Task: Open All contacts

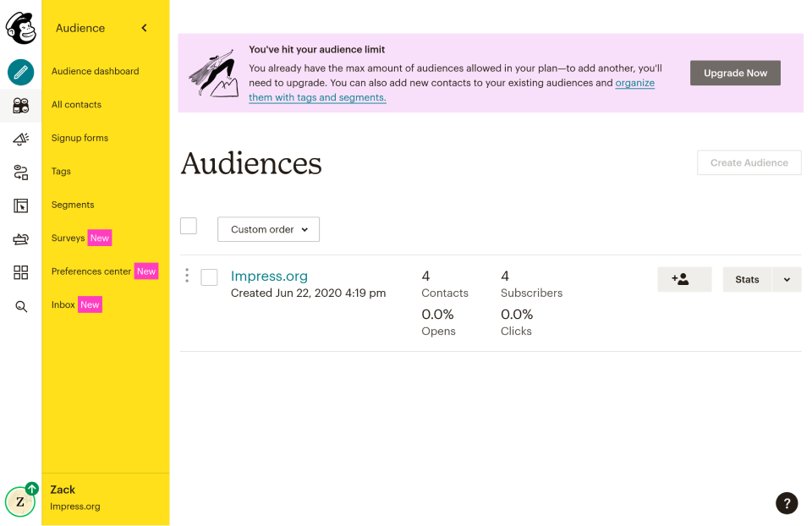Action: point(76,105)
